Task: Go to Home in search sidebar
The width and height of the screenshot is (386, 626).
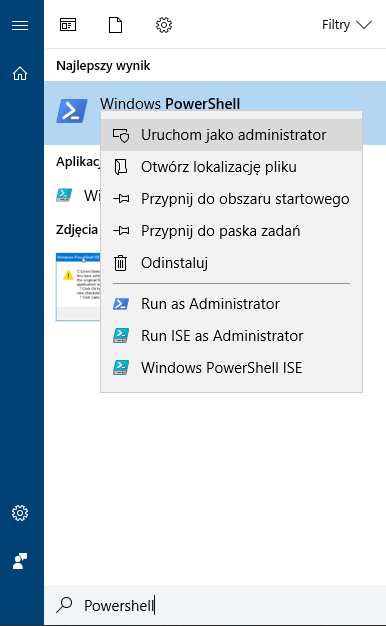Action: [x=20, y=73]
